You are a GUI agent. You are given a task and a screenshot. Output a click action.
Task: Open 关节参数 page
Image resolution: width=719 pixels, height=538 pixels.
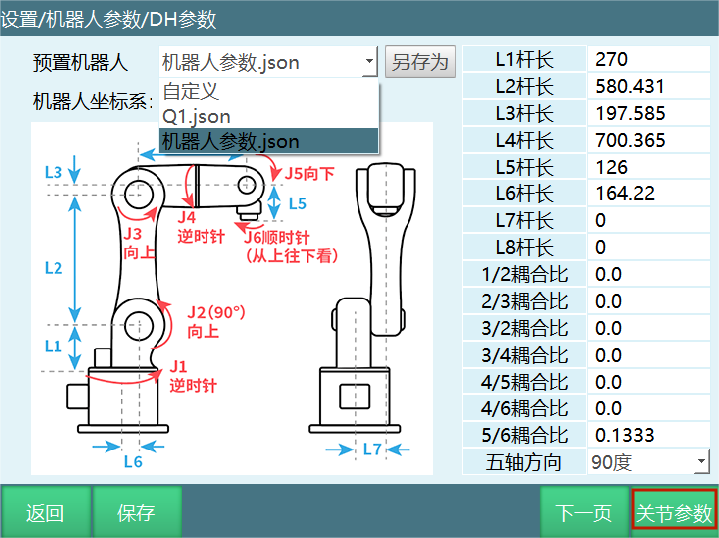click(x=674, y=513)
